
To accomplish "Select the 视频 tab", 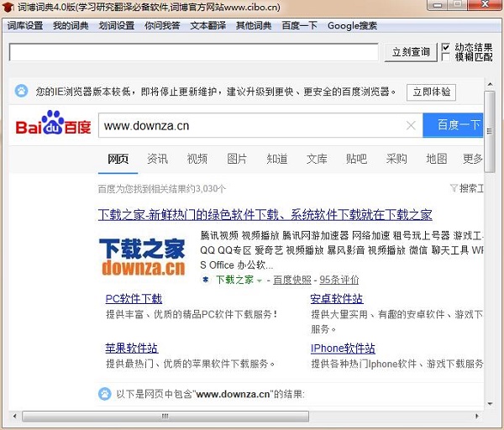I will point(197,159).
